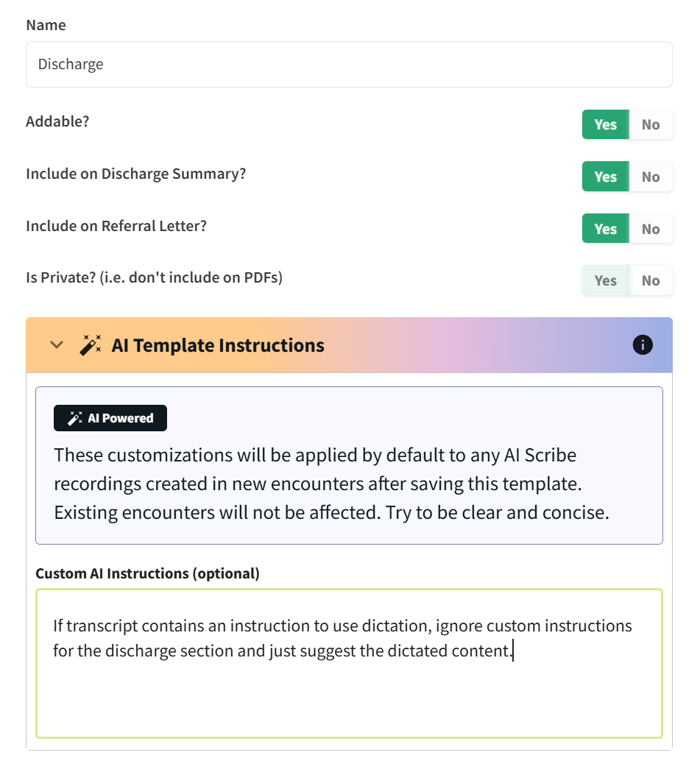The image size is (700, 761).
Task: Choose Yes for Include on Discharge Summary
Action: coord(605,177)
